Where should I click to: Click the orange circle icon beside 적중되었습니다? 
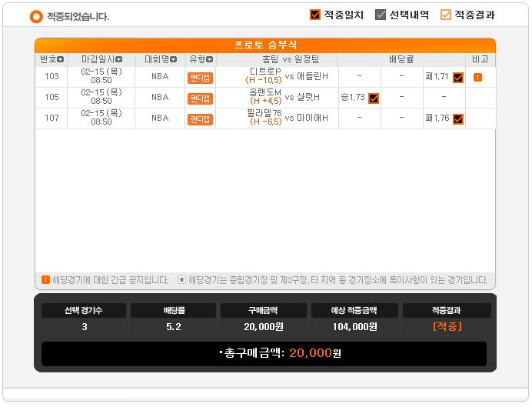click(x=36, y=17)
